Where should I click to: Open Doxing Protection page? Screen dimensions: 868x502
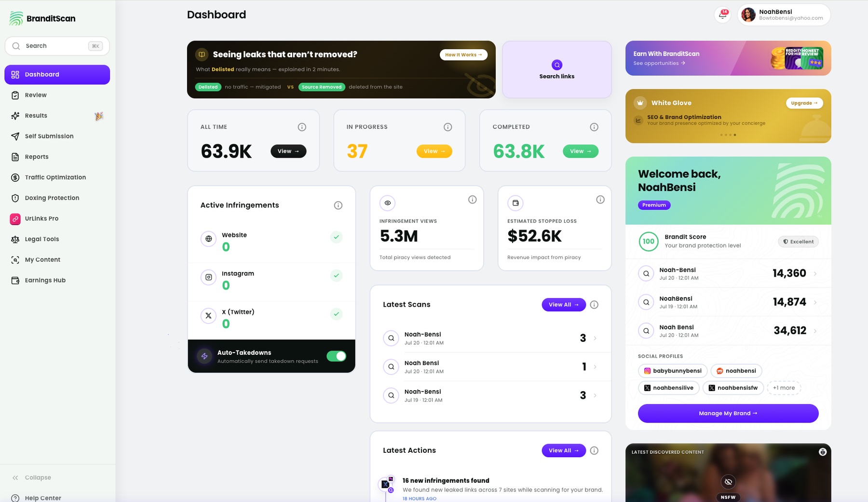coord(57,198)
